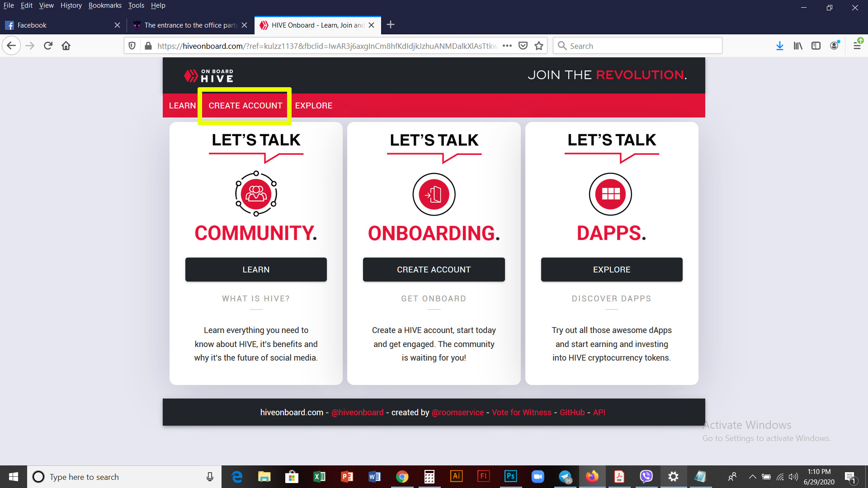Click the black LEARN button
868x488 pixels.
coord(256,270)
